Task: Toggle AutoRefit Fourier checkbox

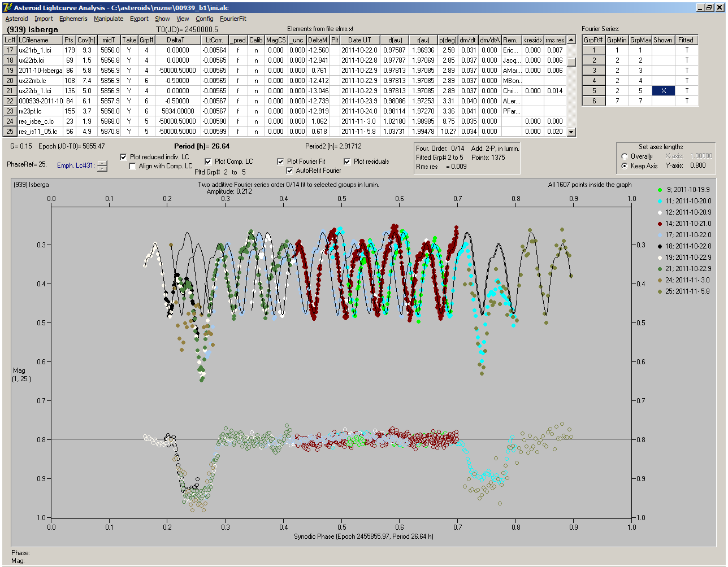Action: tap(290, 171)
